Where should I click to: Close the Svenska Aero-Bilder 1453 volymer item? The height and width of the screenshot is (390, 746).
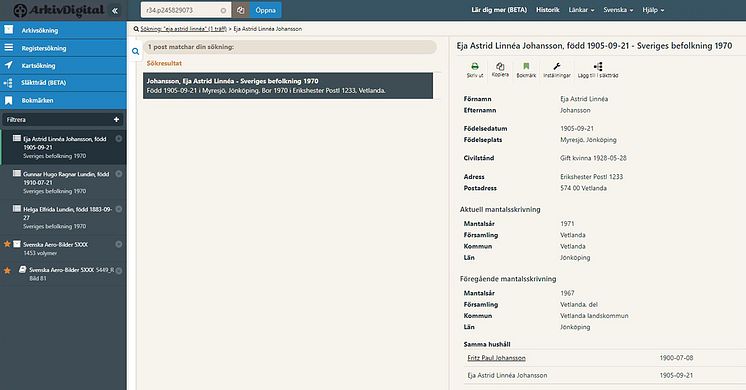[119, 244]
